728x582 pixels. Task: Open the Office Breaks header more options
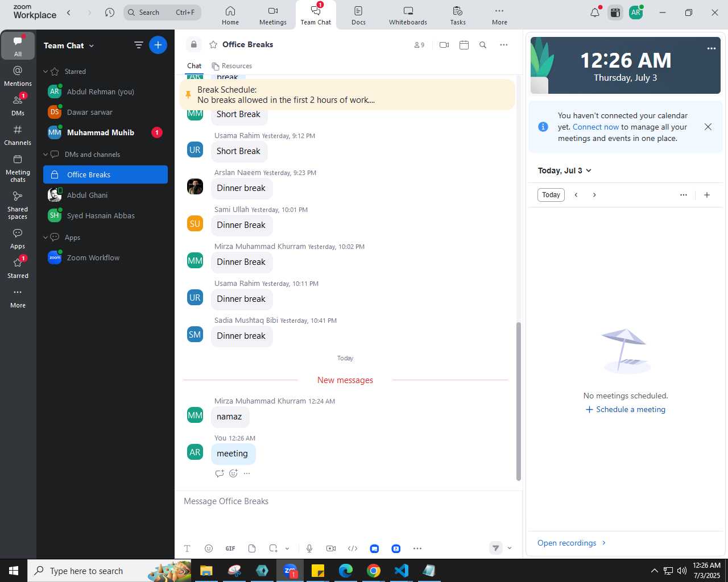point(503,45)
